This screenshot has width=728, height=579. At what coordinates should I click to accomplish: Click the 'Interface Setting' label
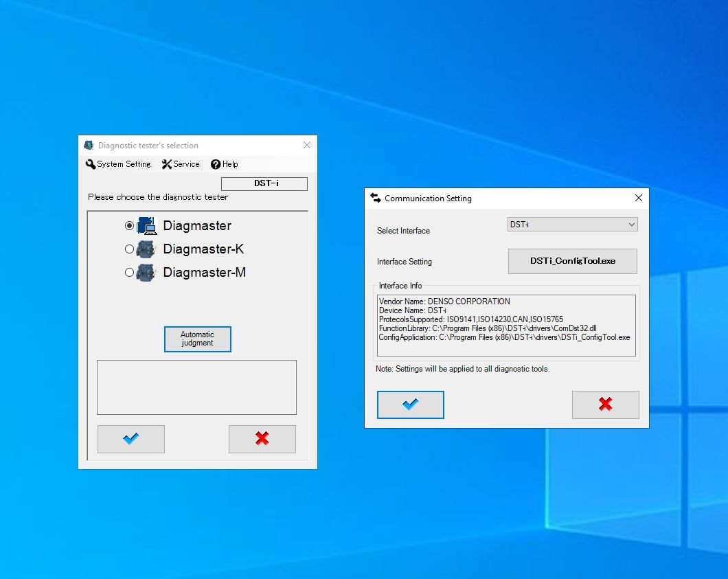[x=405, y=262]
